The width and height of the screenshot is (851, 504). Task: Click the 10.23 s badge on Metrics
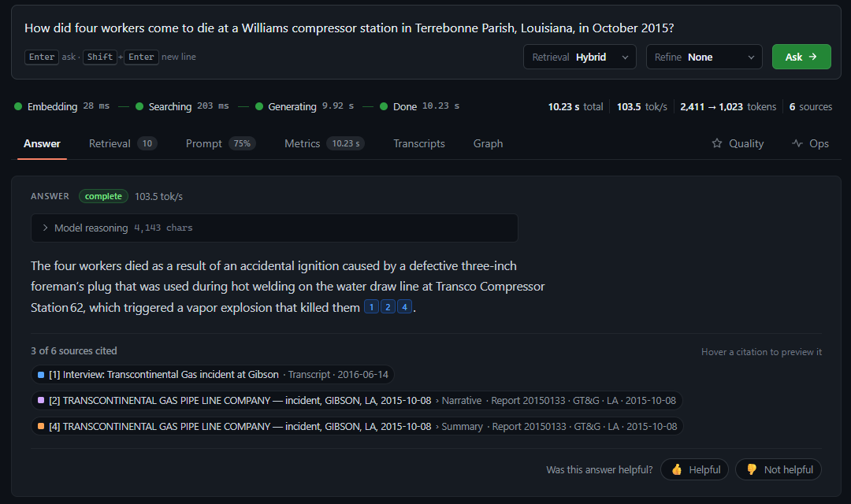coord(346,143)
